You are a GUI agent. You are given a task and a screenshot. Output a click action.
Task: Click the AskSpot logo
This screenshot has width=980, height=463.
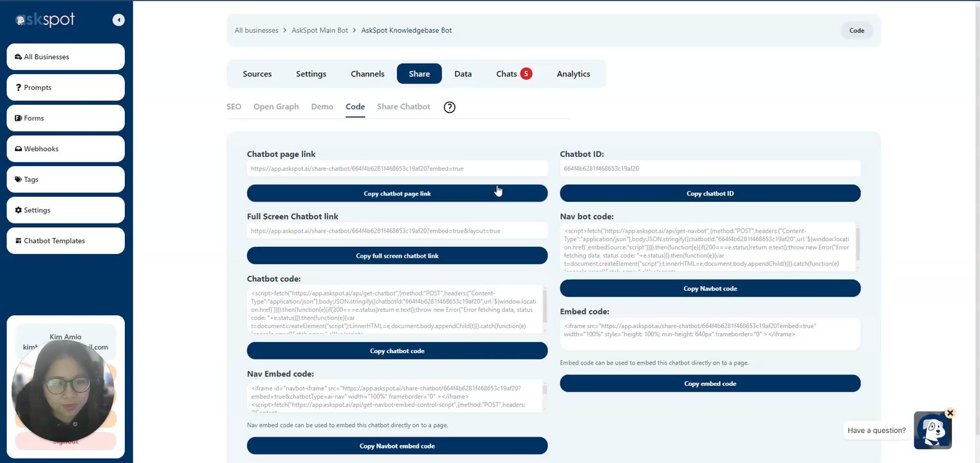pyautogui.click(x=45, y=20)
